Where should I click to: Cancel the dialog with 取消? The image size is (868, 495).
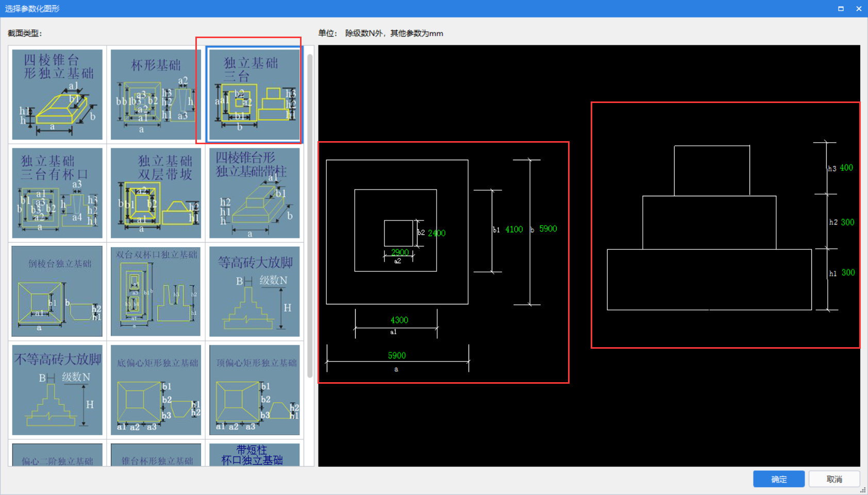click(834, 479)
